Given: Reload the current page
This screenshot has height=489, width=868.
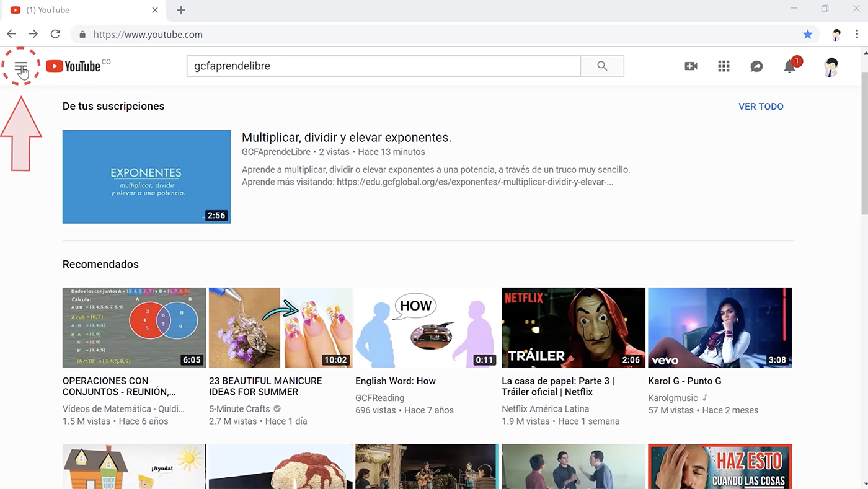Looking at the screenshot, I should tap(55, 34).
